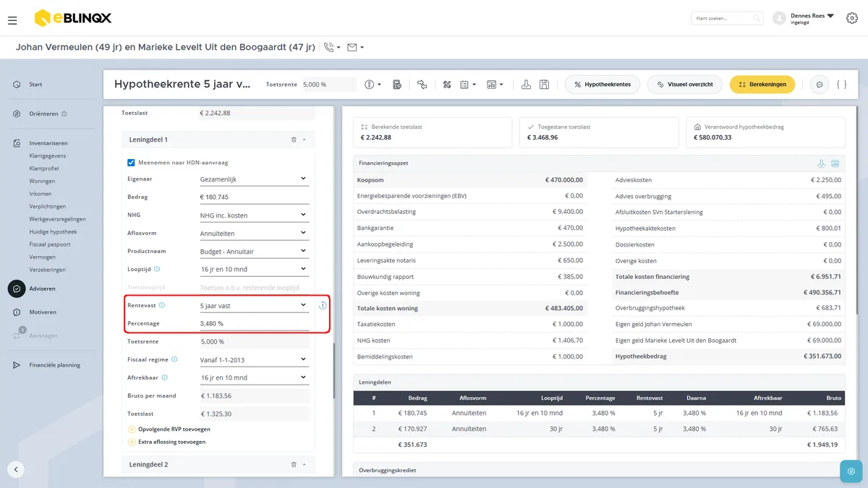
Task: Click the Hypotheekrentes button
Action: 603,85
